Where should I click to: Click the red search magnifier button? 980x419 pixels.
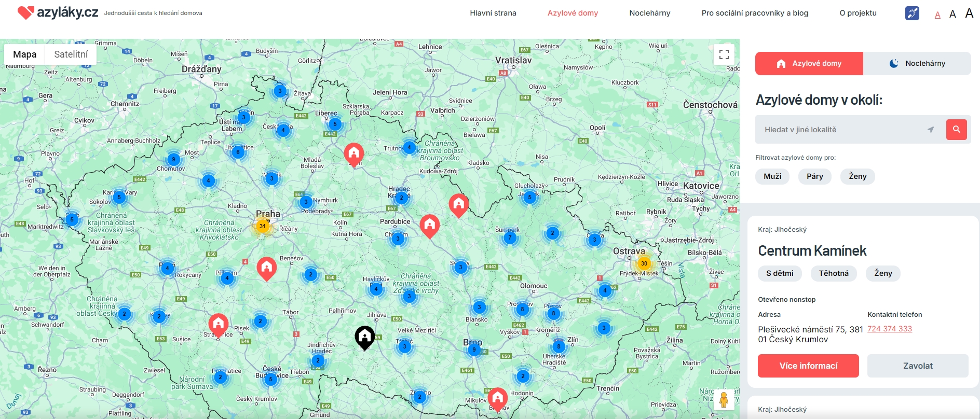[x=956, y=129]
